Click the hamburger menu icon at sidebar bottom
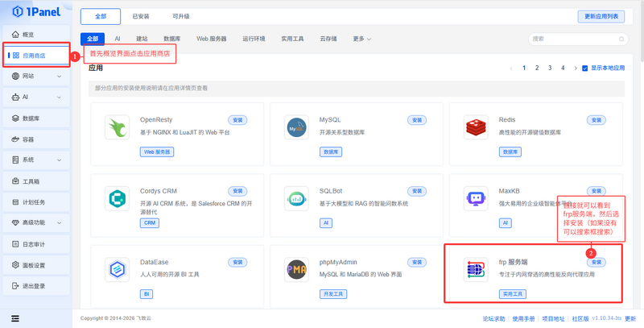 [x=15, y=318]
